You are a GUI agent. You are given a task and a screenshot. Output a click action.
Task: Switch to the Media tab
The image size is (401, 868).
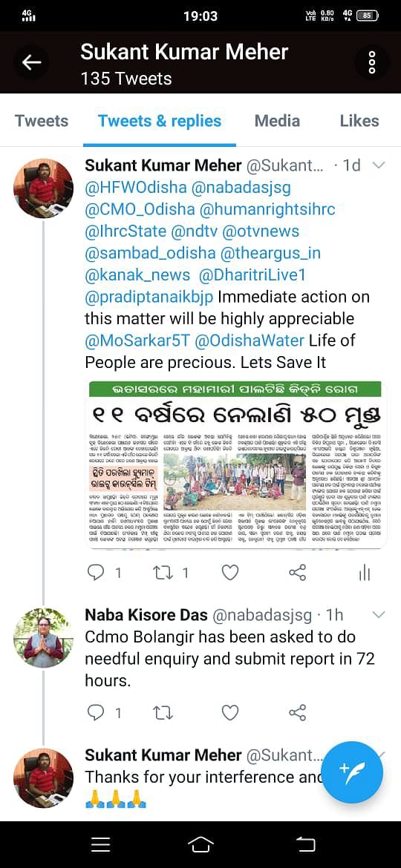tap(278, 121)
